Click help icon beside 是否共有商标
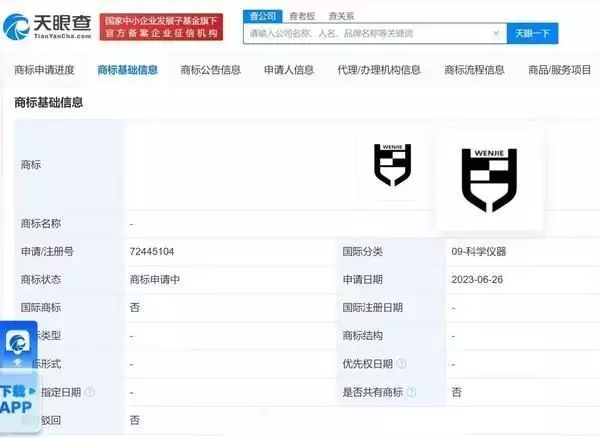The width and height of the screenshot is (600, 438). click(x=411, y=393)
